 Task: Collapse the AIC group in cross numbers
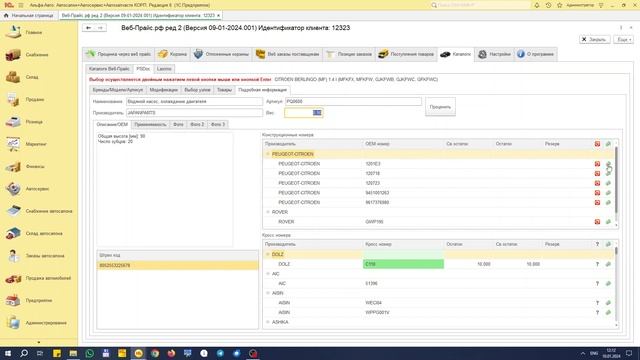(x=268, y=274)
